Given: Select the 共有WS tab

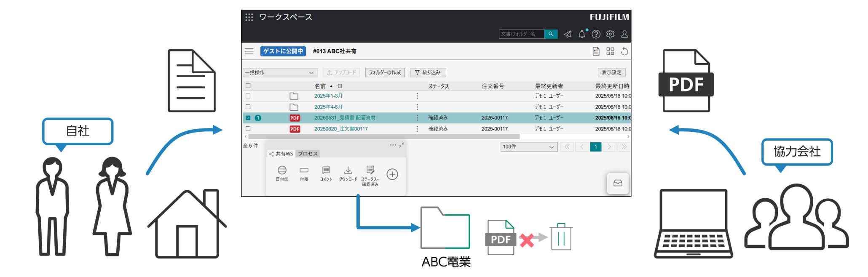Looking at the screenshot, I should pos(281,154).
